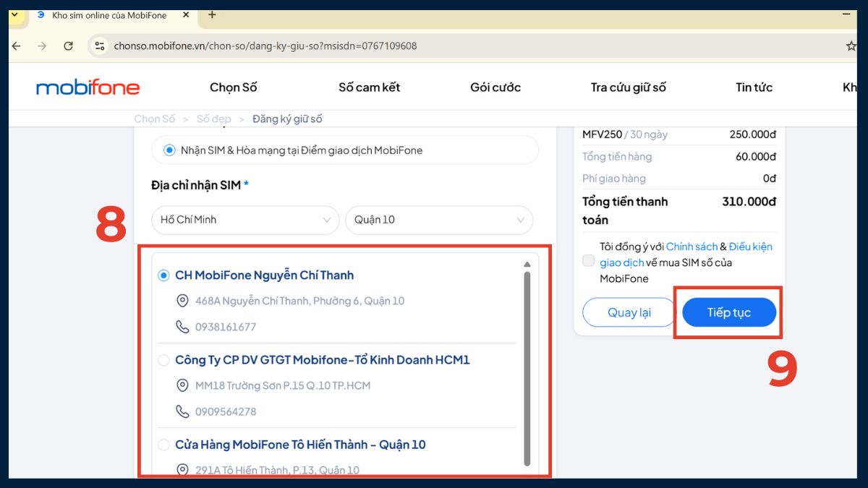Click the 250.000đ package price

(753, 134)
